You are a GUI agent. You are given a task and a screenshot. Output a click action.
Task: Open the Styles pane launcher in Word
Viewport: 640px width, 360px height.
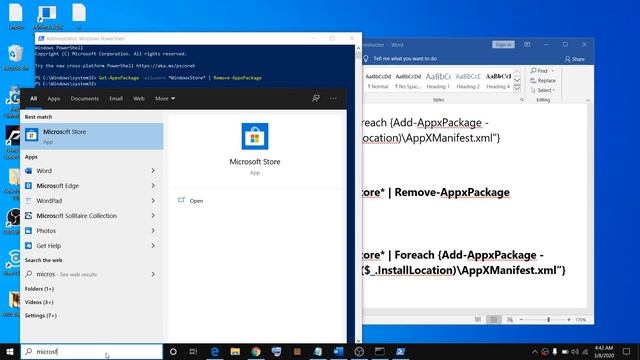pos(522,100)
